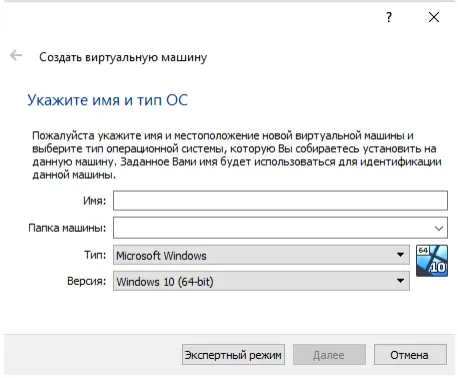Click the Далее button
Viewport: 458px width, 378px height.
[329, 355]
